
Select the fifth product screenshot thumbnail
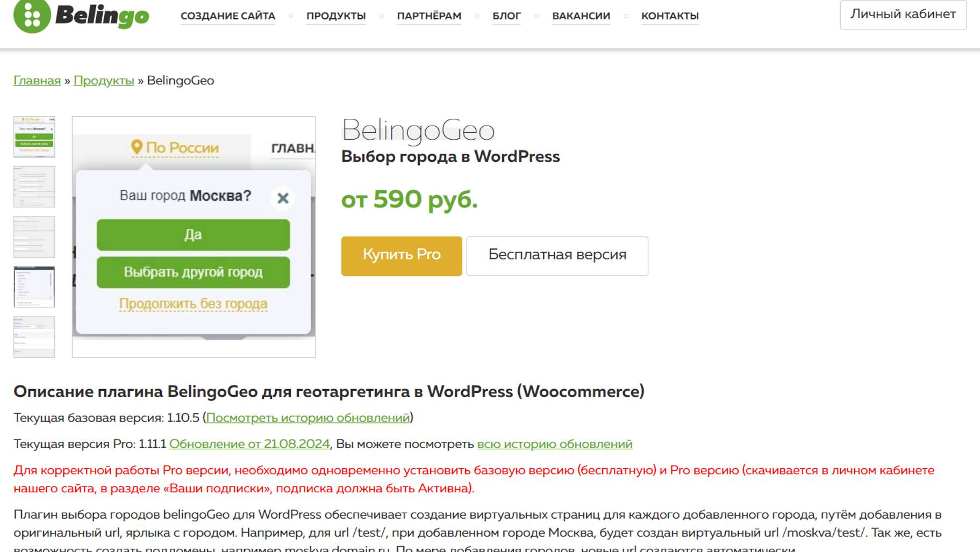[34, 336]
